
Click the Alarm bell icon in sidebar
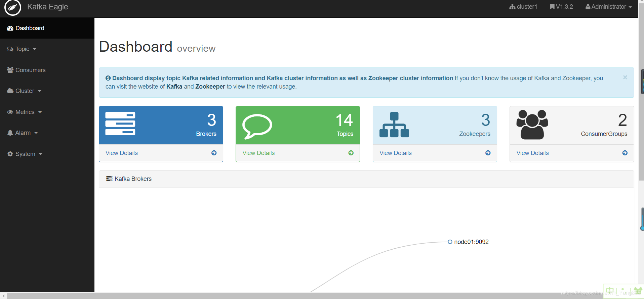pyautogui.click(x=10, y=133)
